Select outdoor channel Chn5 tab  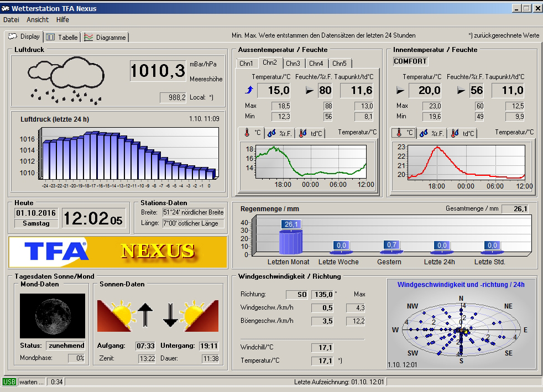[x=340, y=64]
